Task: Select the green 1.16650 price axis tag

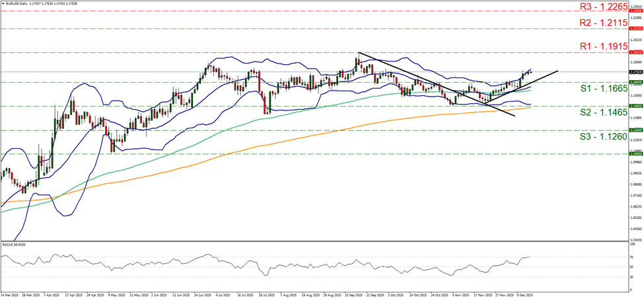Action: click(635, 82)
